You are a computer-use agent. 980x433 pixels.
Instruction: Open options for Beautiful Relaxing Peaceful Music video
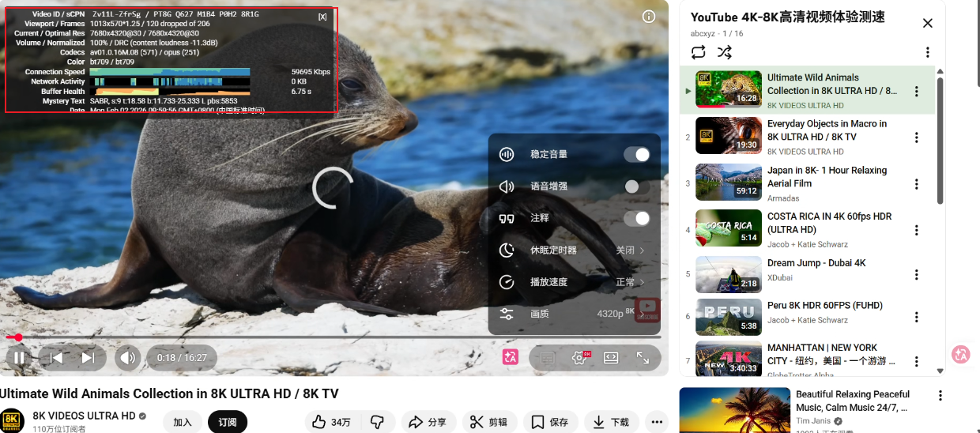[940, 396]
